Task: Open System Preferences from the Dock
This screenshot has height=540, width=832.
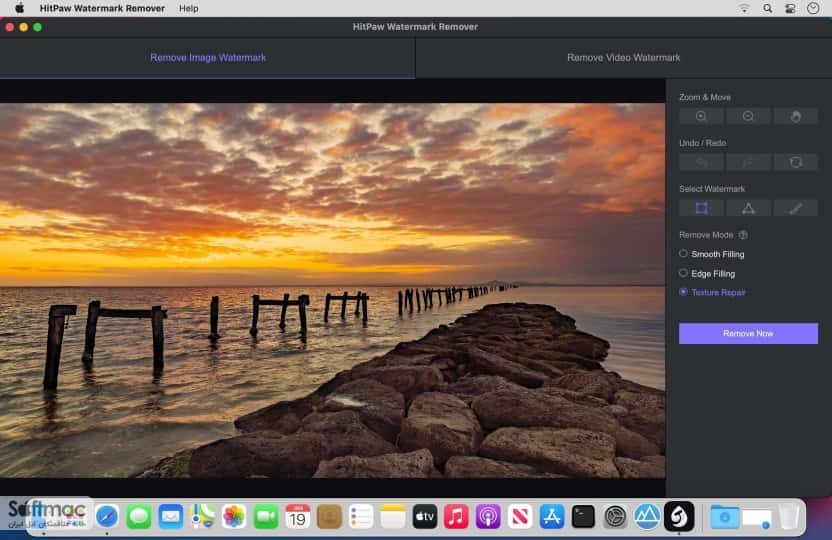Action: (x=615, y=516)
